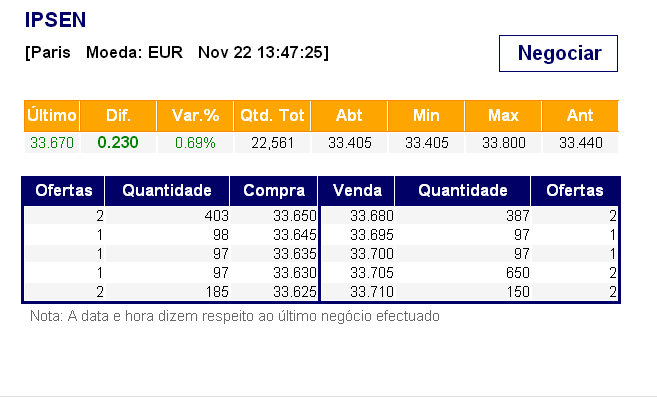Click the IPSEN stock title

[x=55, y=20]
